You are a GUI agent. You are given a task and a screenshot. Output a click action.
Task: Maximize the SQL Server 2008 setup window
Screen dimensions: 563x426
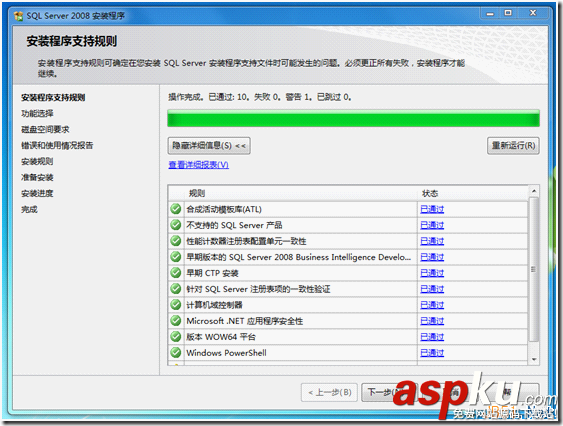click(x=508, y=13)
